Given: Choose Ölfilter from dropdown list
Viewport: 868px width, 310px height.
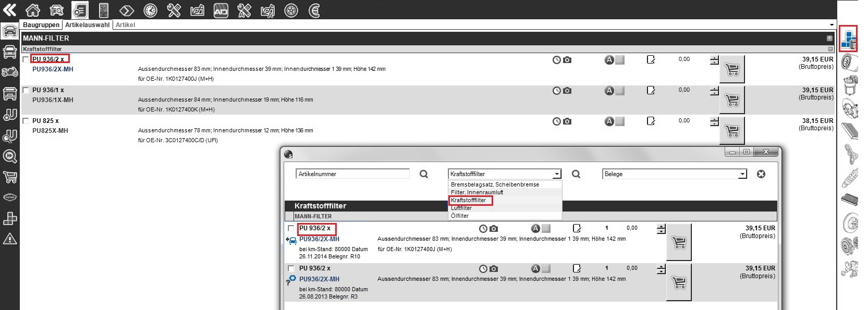Looking at the screenshot, I should [460, 216].
